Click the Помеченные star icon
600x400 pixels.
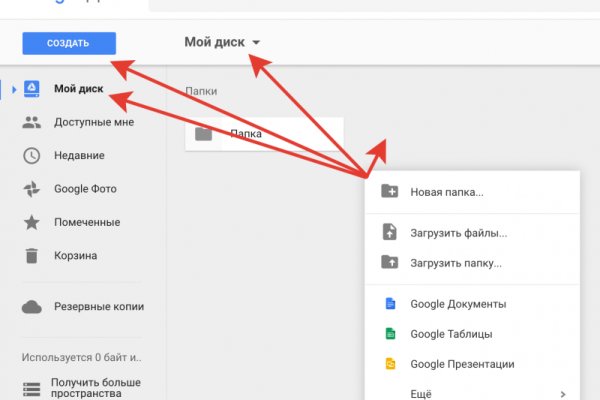tap(32, 222)
